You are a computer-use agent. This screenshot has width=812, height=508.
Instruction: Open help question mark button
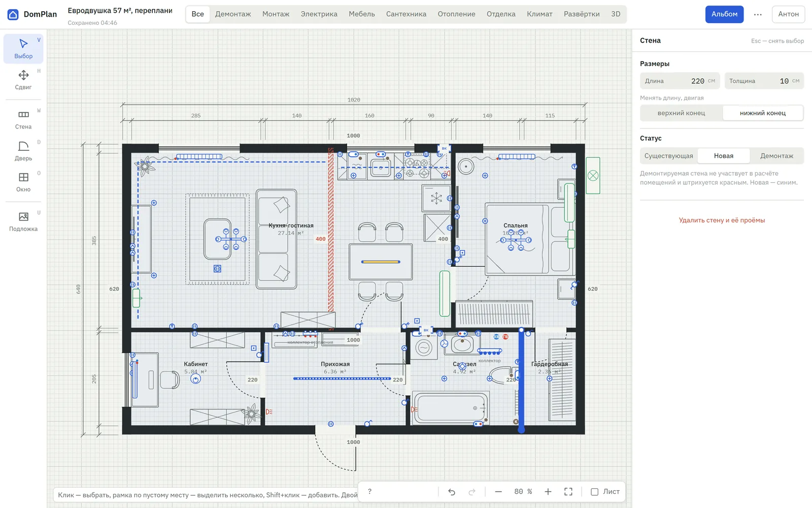[x=369, y=492]
